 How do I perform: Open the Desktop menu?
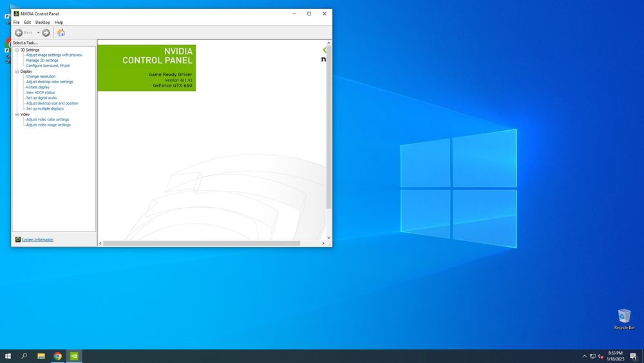tap(43, 22)
